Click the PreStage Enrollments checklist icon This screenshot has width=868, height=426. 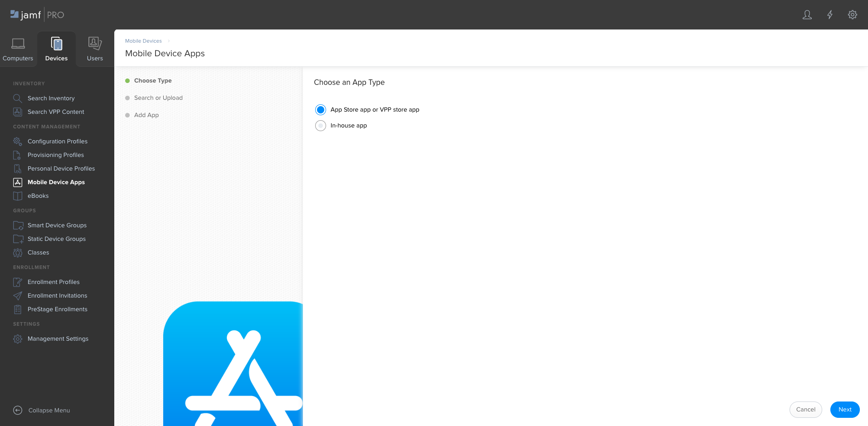click(18, 309)
